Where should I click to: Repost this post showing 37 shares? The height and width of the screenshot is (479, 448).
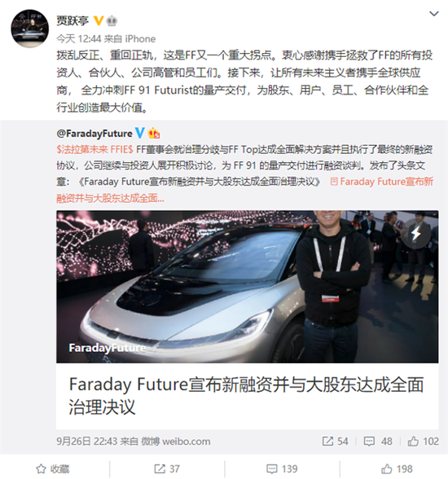[167, 468]
